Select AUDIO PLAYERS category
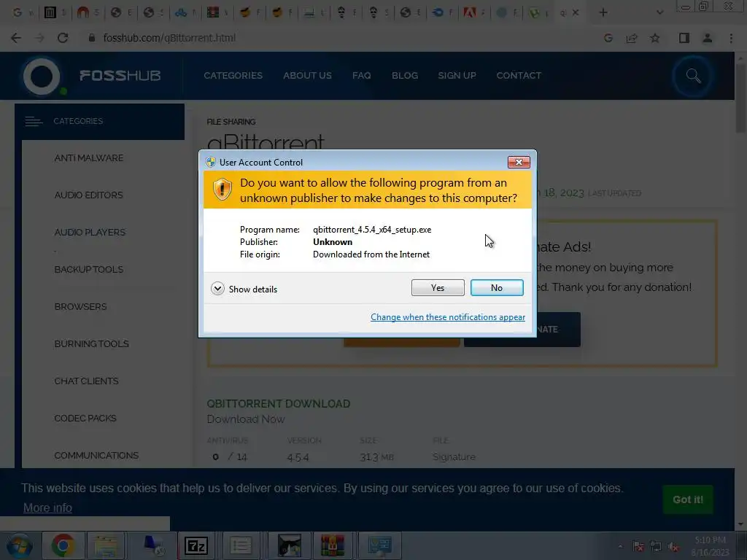Screen dimensions: 747x560 tap(90, 233)
